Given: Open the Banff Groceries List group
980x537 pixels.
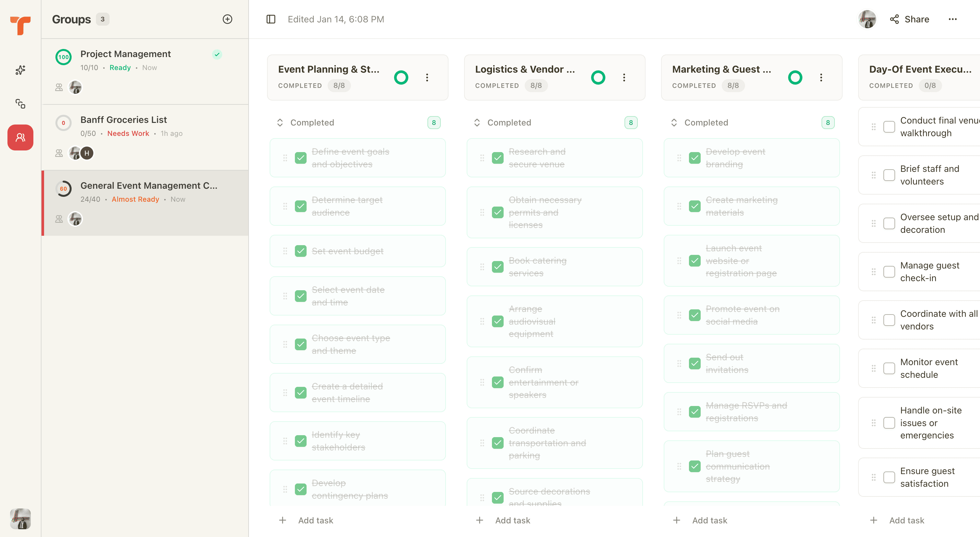Looking at the screenshot, I should click(x=145, y=137).
